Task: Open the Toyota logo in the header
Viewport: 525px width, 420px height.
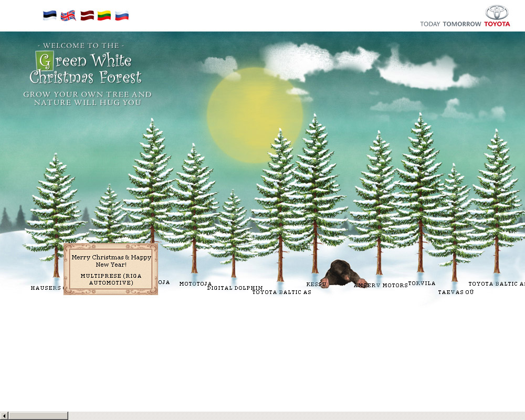Action: click(x=497, y=13)
